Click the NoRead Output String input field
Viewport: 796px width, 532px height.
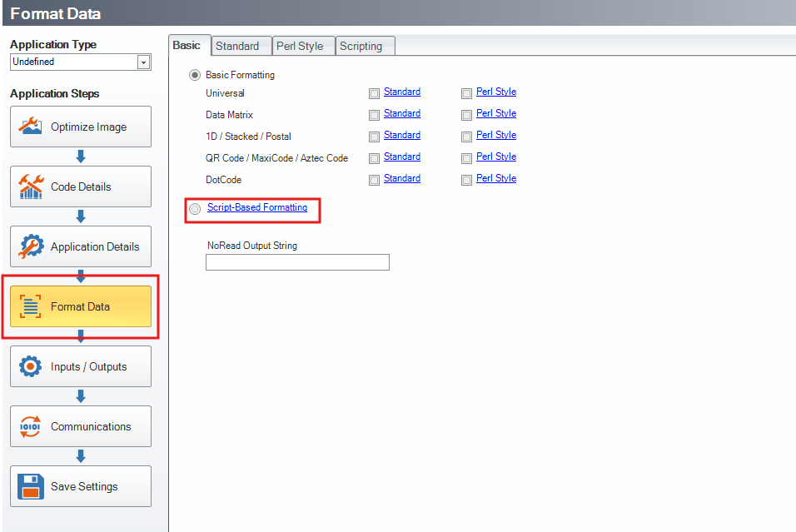pos(297,262)
